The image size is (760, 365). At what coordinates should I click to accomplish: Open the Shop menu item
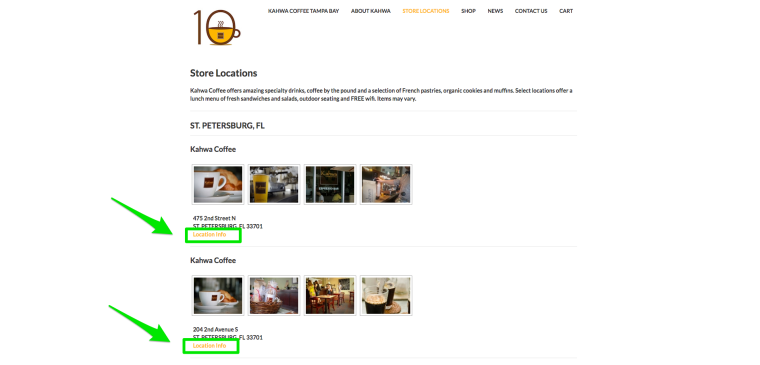click(468, 11)
